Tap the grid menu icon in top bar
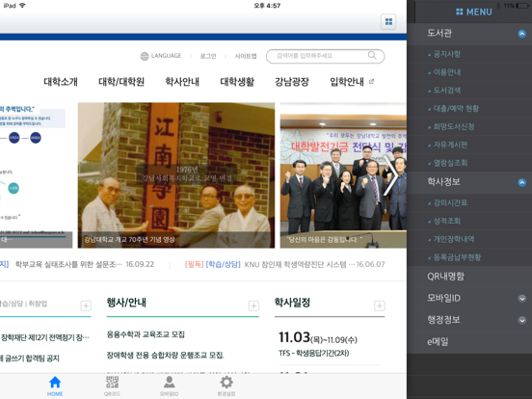532x399 pixels. point(388,22)
